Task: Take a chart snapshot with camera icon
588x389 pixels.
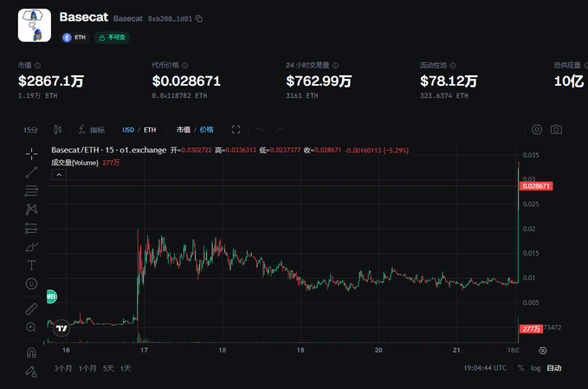Action: click(556, 129)
